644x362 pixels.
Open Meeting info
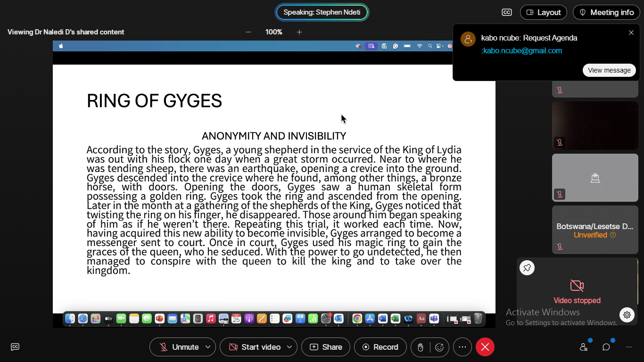coord(606,12)
